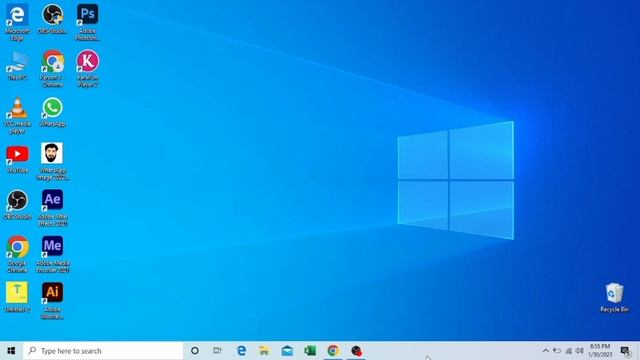Select the Recycle Bin icon
This screenshot has width=640, height=360.
(x=614, y=298)
